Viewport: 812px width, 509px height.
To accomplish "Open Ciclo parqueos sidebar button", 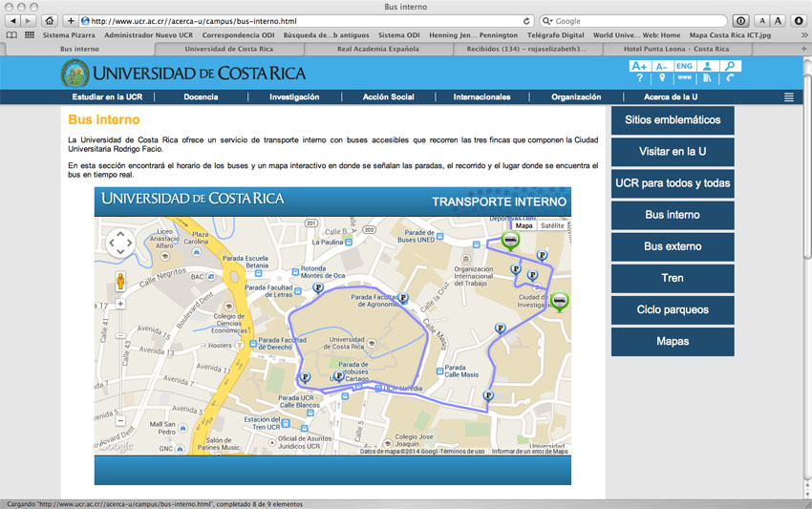I will click(673, 309).
